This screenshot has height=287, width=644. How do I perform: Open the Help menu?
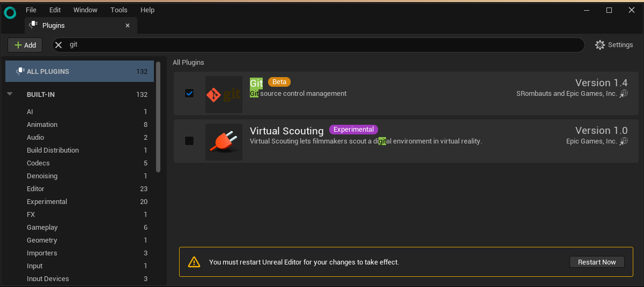click(x=147, y=10)
